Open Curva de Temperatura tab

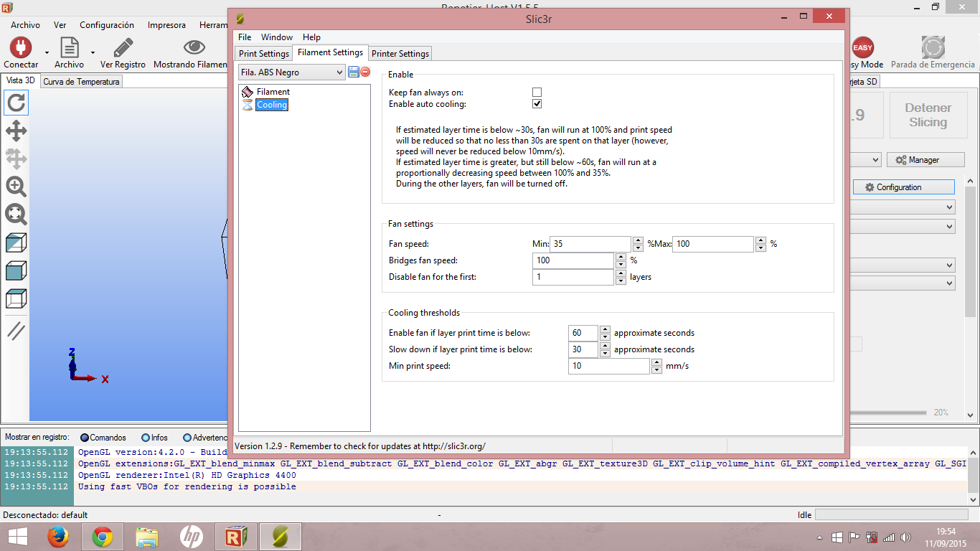point(81,82)
